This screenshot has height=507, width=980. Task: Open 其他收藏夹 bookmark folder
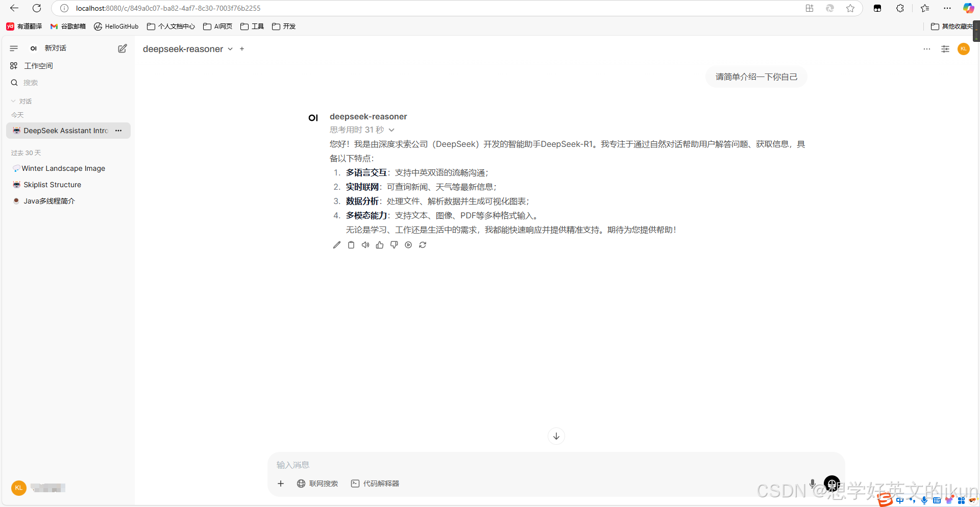click(x=952, y=27)
